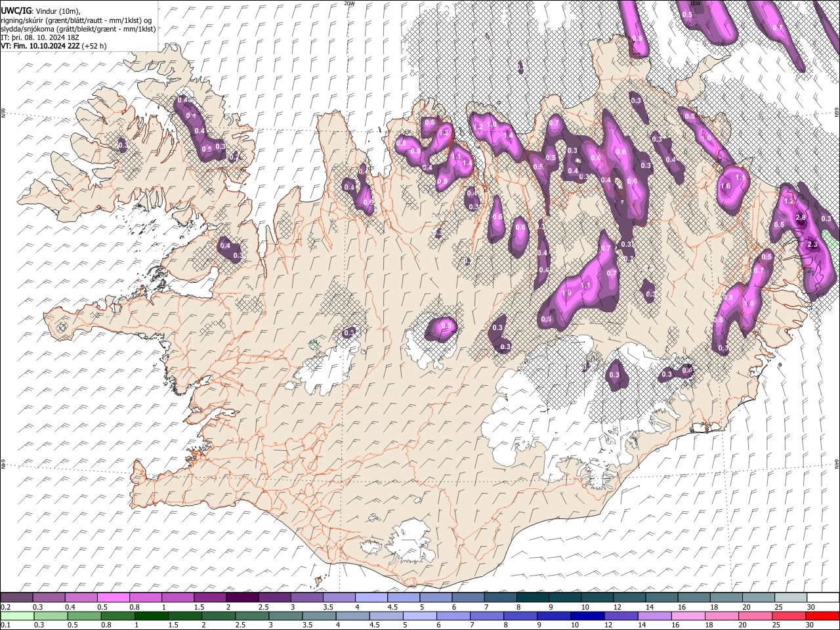Screen dimensions: 840x630
Task: Click the medium green swatch labeled 0.5 in rain row
Action: 85,616
